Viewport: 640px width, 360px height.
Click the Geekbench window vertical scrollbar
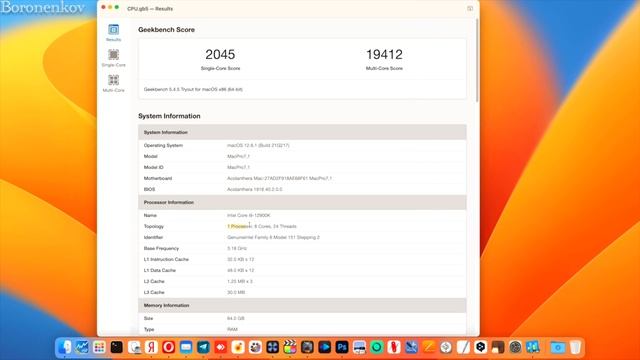[x=477, y=60]
